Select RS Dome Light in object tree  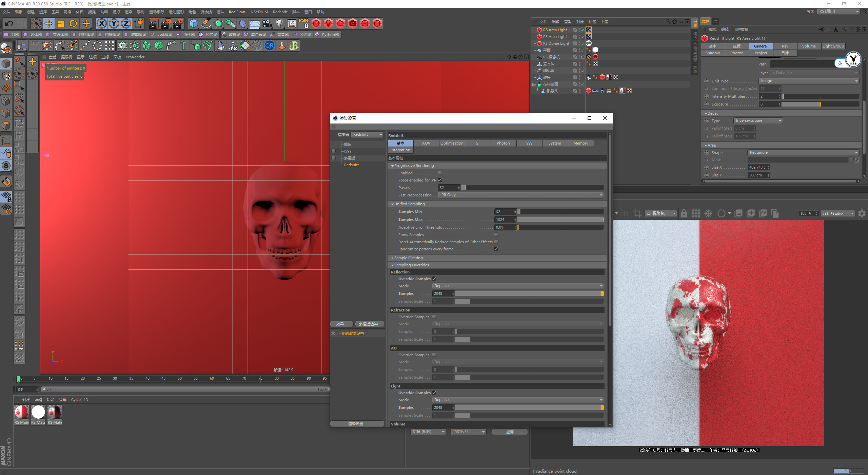point(556,43)
